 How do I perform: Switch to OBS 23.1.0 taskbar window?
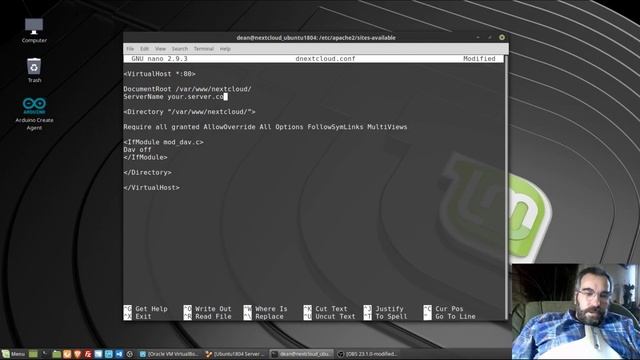pyautogui.click(x=367, y=354)
